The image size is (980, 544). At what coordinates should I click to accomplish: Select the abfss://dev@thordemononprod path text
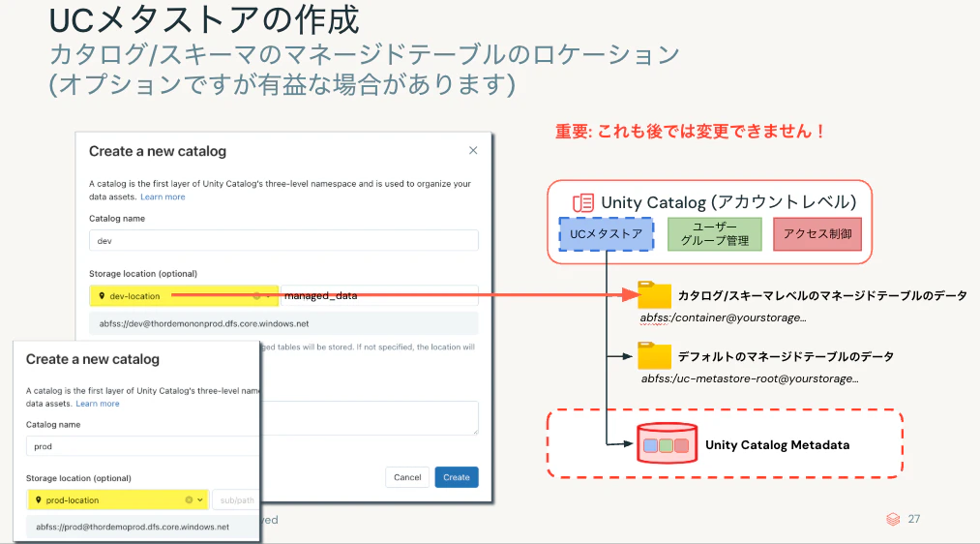pos(204,324)
